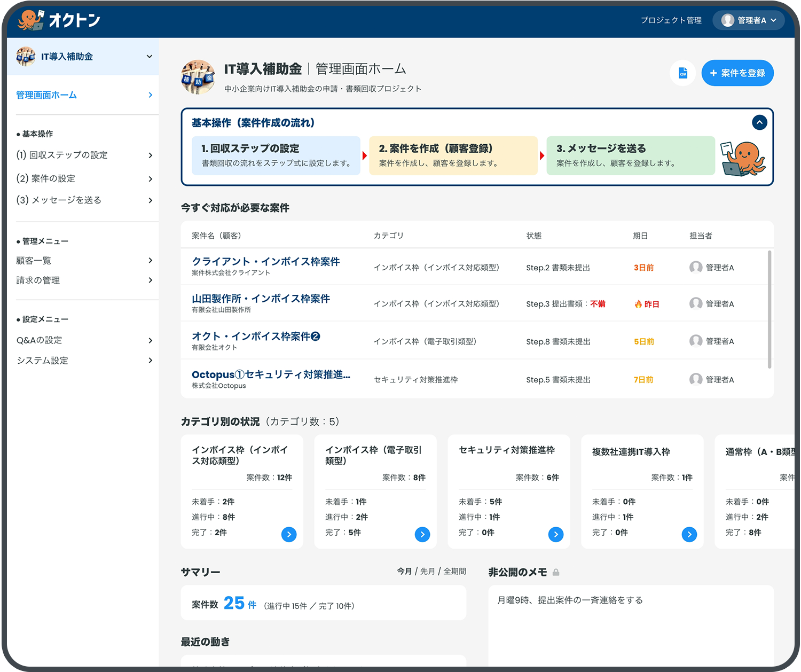Open the CSV export icon

(x=682, y=73)
